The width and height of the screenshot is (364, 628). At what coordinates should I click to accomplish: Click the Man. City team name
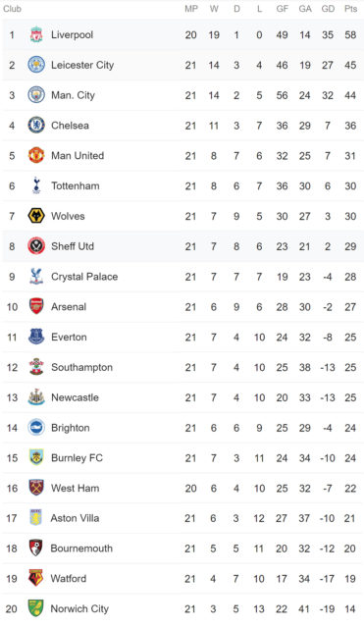(x=73, y=95)
